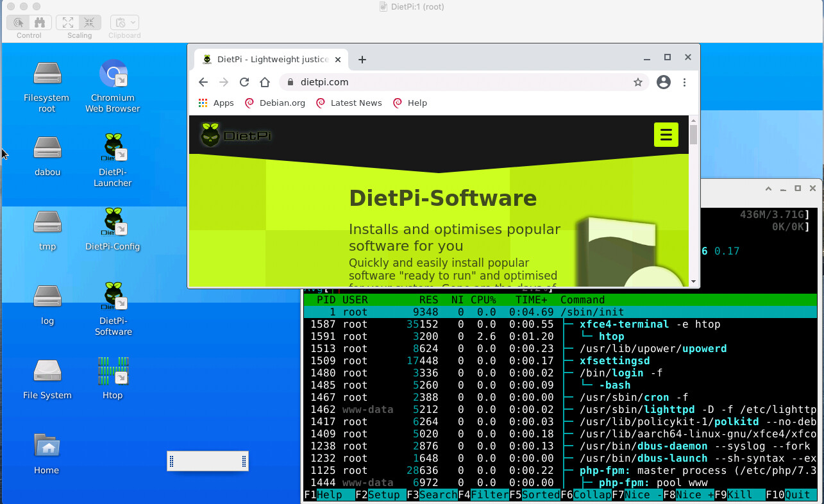824x504 pixels.
Task: Click F9 Kill in htop
Action: 740,495
